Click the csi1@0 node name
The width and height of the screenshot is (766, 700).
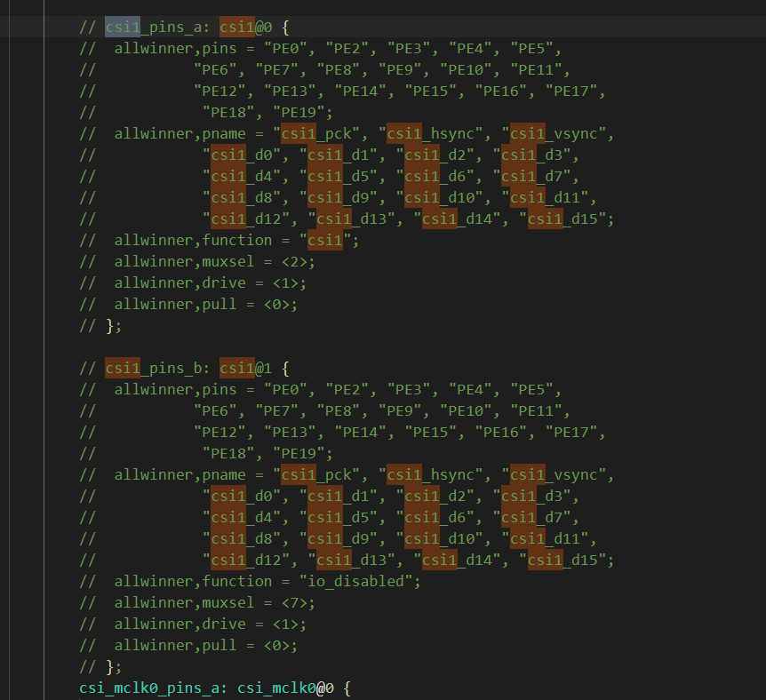pos(246,27)
